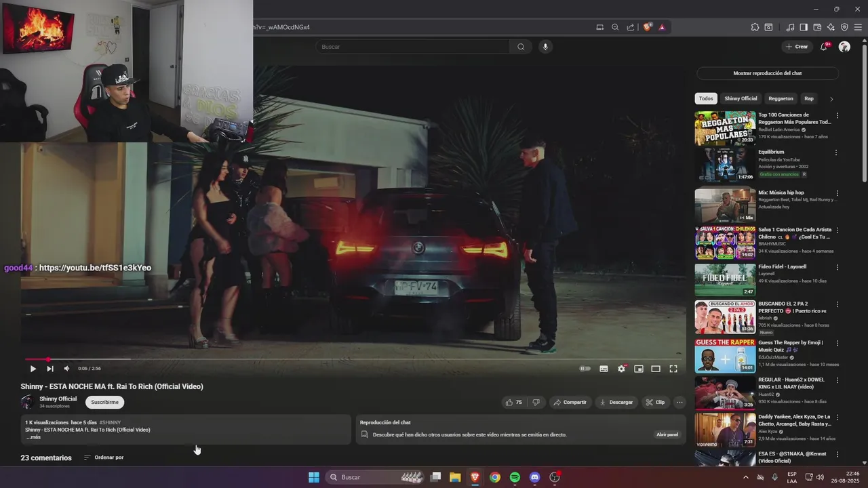Open the browser hamburger menu

coord(858,27)
